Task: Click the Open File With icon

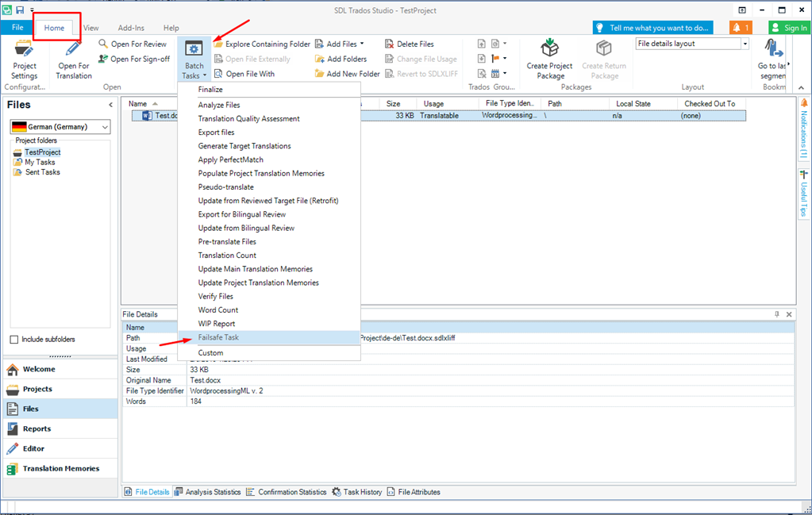Action: (x=218, y=74)
